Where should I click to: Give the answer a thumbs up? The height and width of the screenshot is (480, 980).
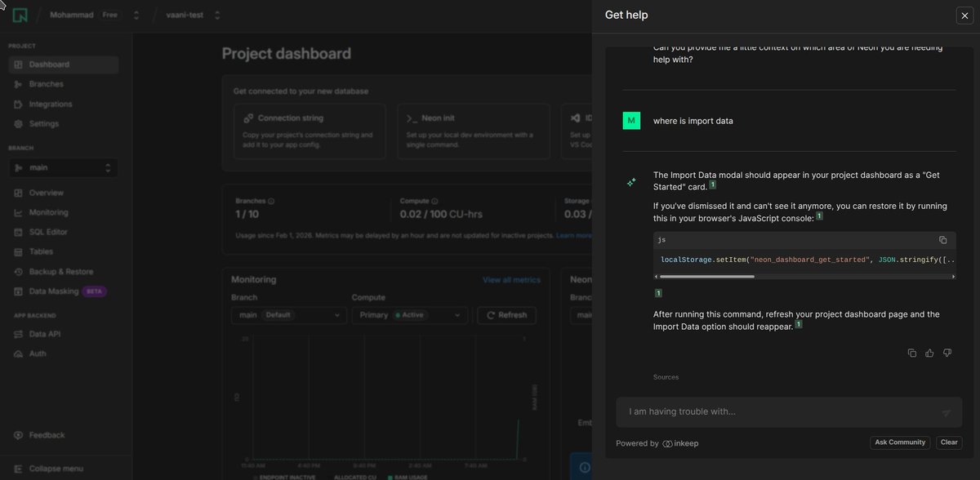click(x=929, y=353)
